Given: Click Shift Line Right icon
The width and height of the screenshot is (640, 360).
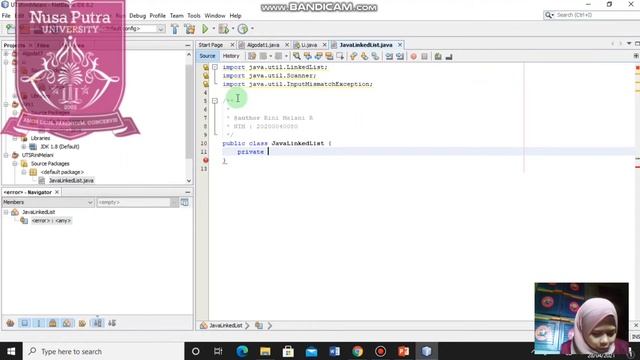Looking at the screenshot, I should [400, 56].
